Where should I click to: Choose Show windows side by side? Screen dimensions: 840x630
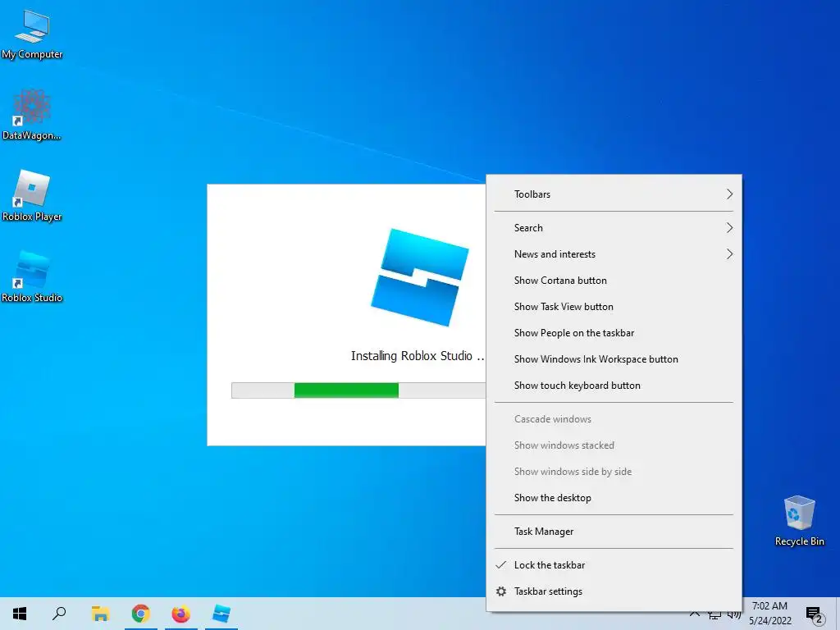[614, 472]
